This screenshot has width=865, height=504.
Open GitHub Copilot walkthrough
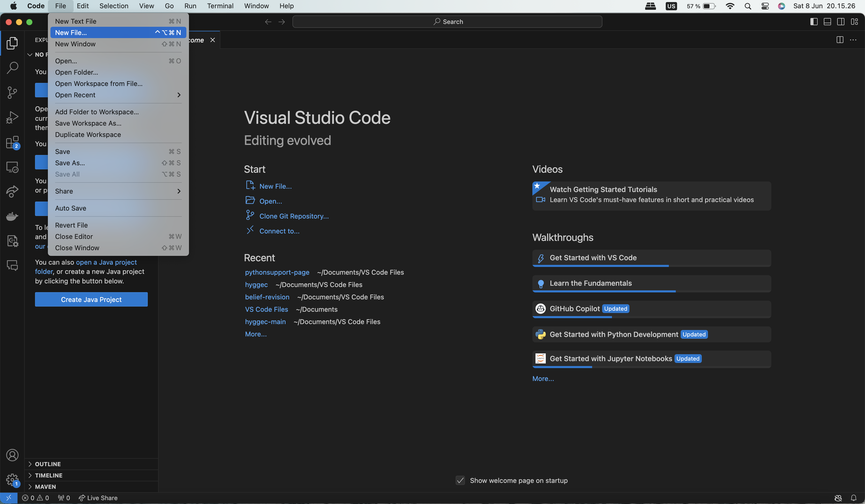click(x=651, y=309)
